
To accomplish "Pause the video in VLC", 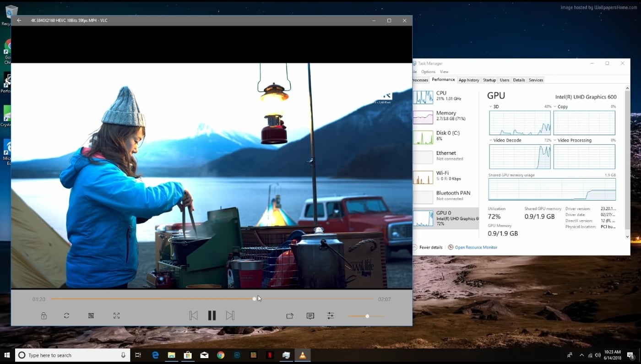I will click(212, 315).
